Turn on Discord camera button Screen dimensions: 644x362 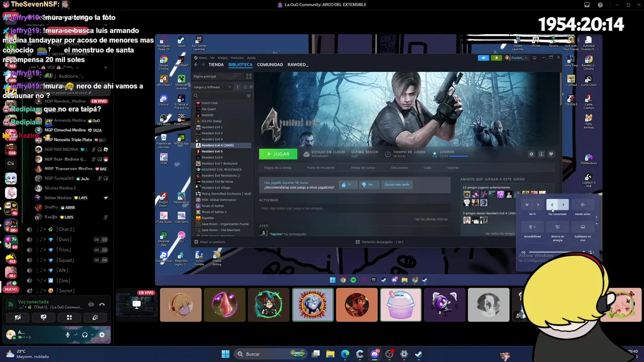pyautogui.click(x=18, y=317)
